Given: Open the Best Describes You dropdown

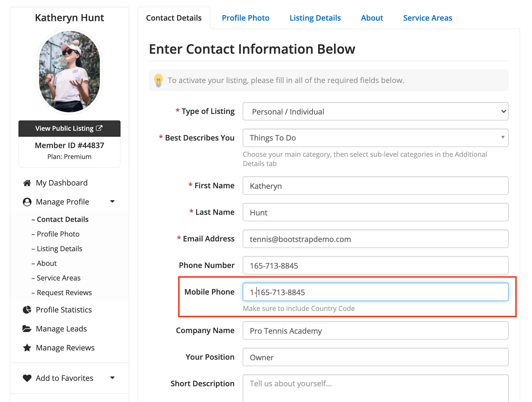Looking at the screenshot, I should 375,138.
